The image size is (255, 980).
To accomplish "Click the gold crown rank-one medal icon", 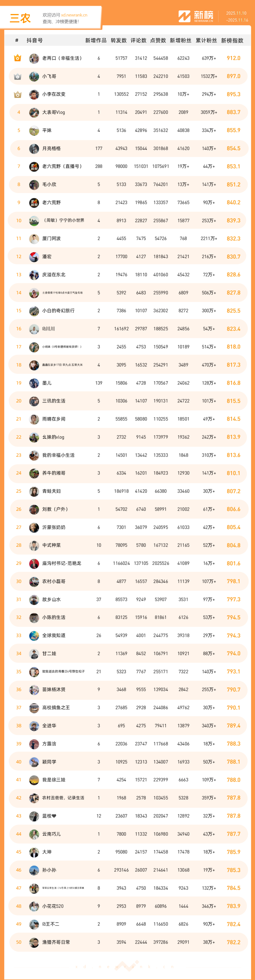I will point(17,58).
